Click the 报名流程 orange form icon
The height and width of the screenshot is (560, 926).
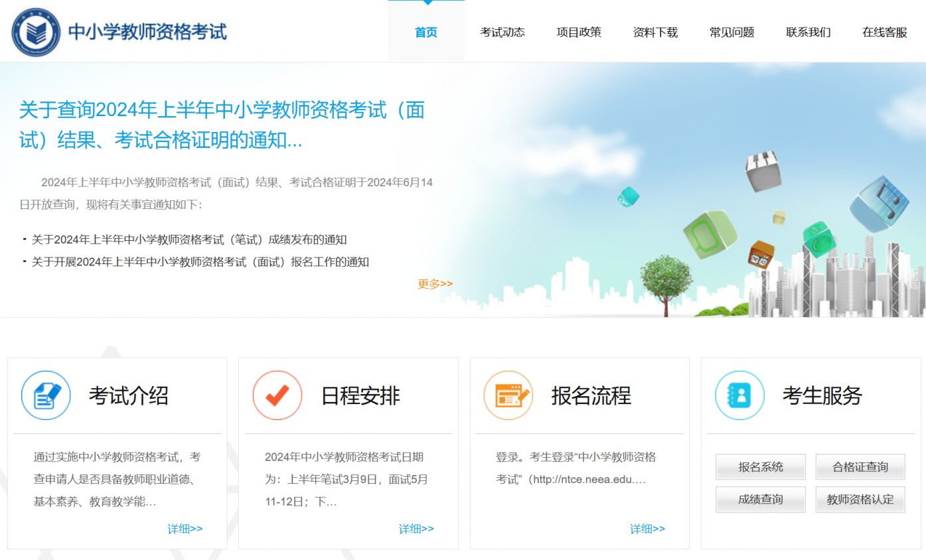point(508,395)
